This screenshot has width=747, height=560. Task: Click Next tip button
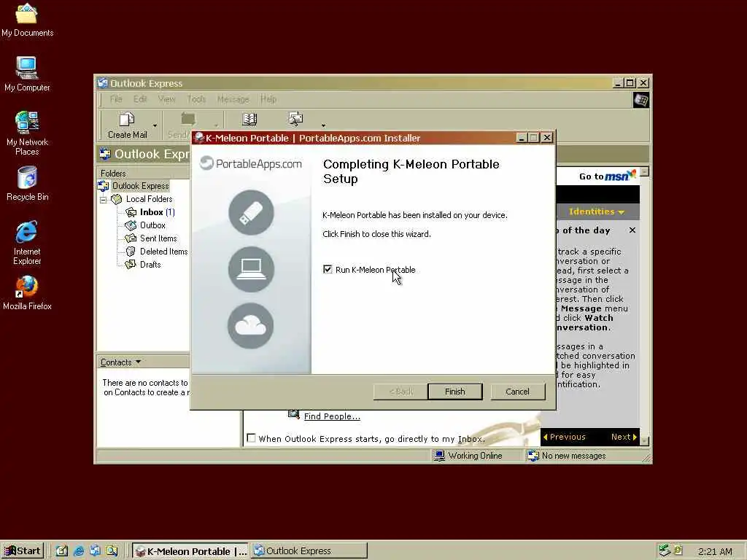coord(624,437)
